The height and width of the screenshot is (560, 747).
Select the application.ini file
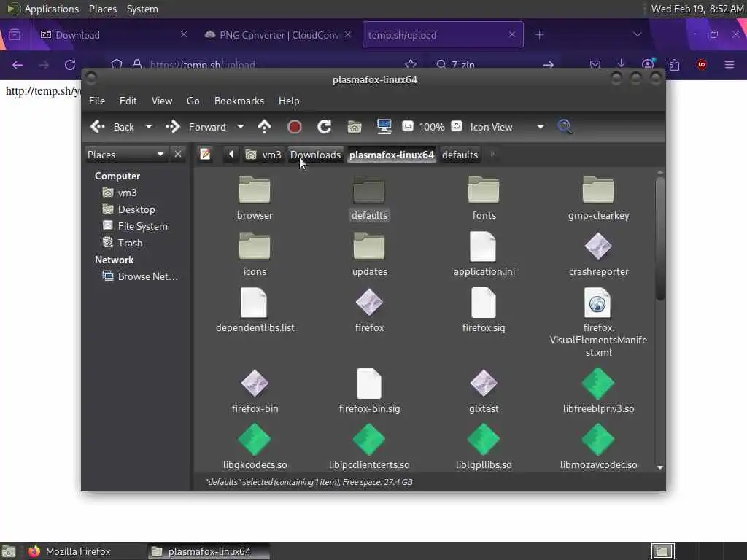484,254
